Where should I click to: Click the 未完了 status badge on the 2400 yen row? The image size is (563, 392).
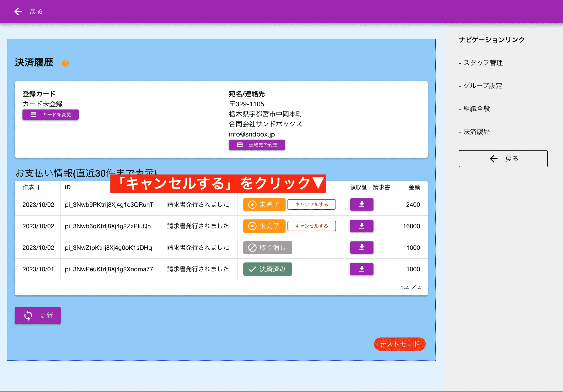coord(264,205)
